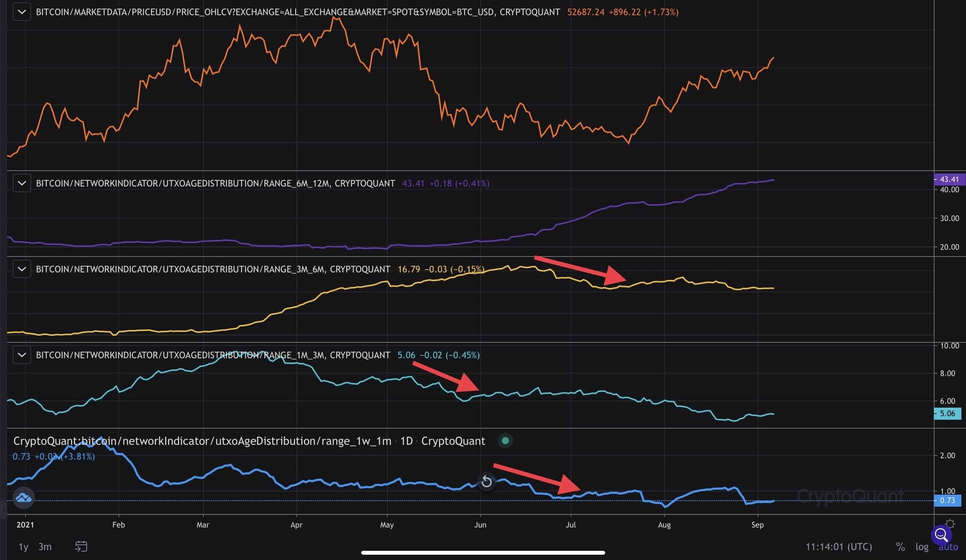Click the Jul label on time axis
Image resolution: width=966 pixels, height=560 pixels.
571,525
